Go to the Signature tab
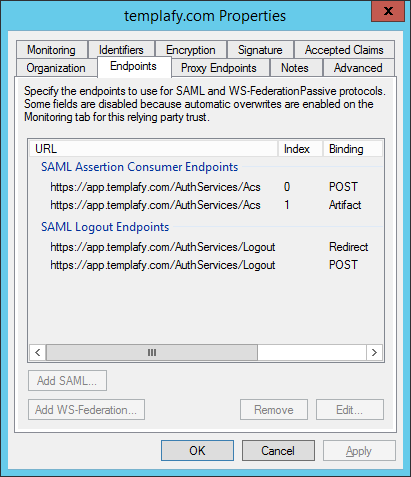 click(x=260, y=50)
